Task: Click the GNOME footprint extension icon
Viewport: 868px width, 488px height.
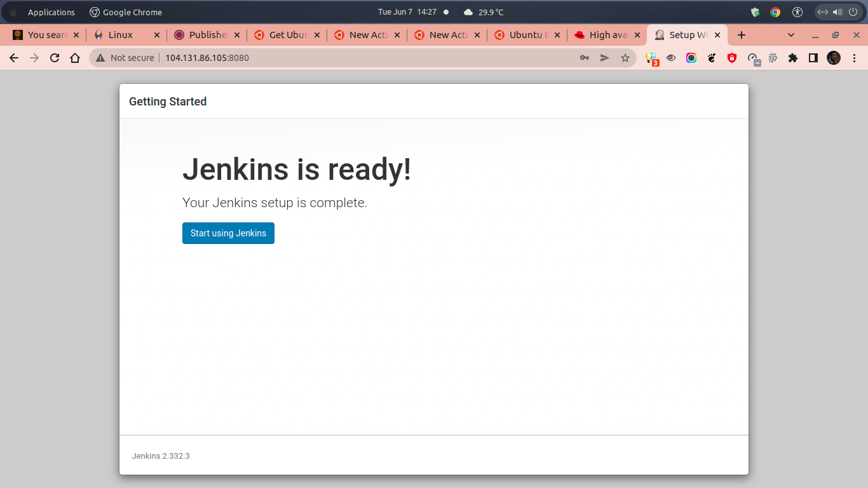Action: 712,58
